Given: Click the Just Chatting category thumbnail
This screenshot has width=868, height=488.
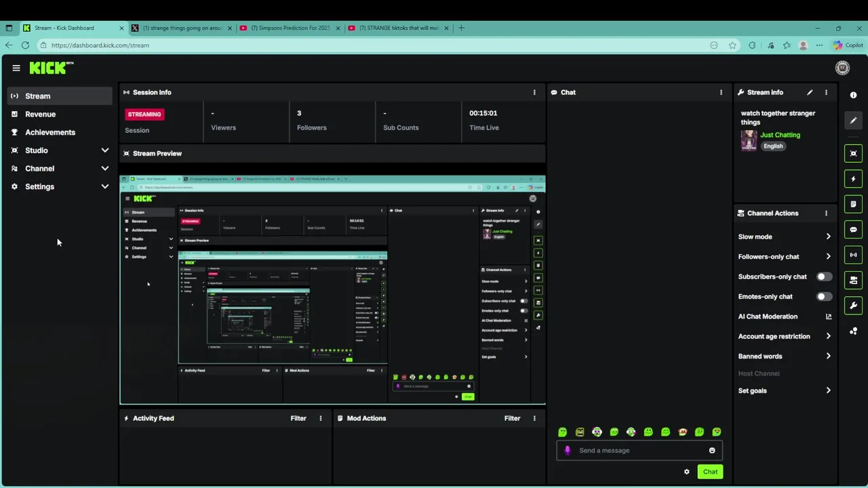Looking at the screenshot, I should [749, 140].
